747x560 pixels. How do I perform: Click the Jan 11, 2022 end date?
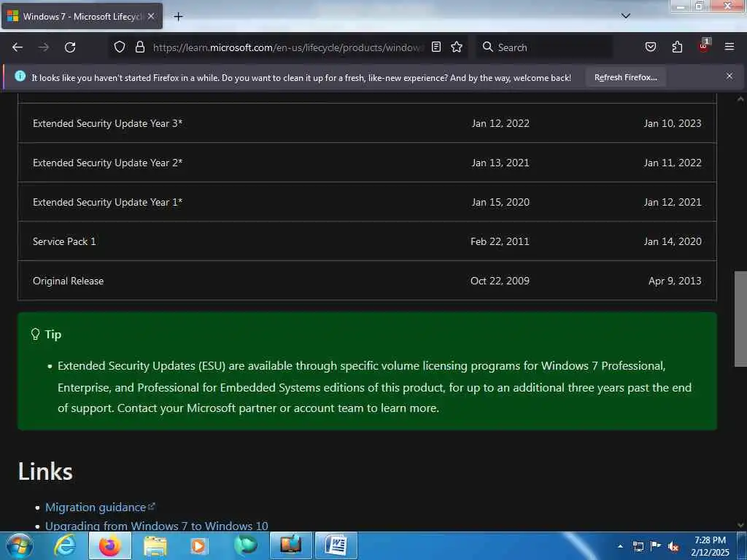(x=673, y=163)
